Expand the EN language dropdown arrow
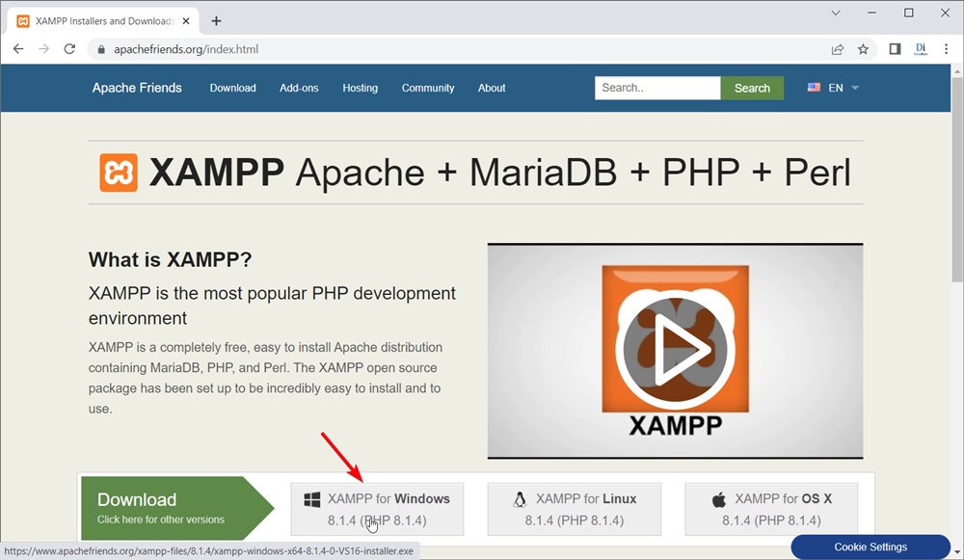The image size is (964, 560). [855, 88]
